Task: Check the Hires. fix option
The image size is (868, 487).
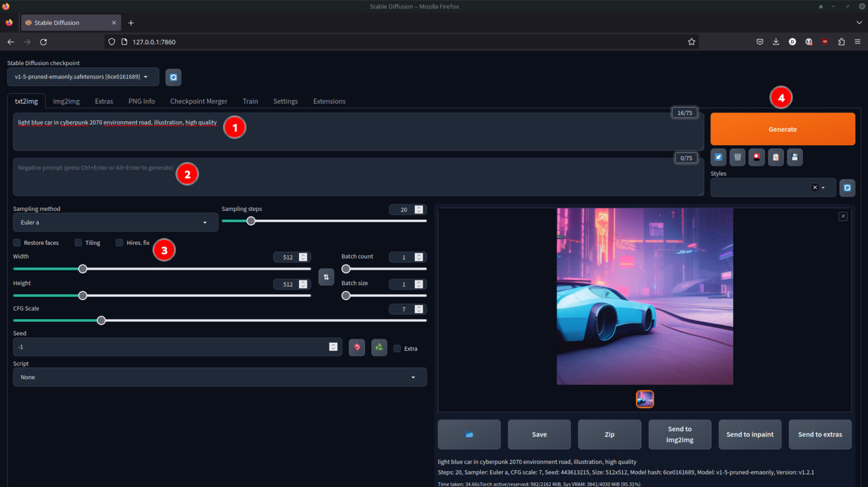Action: pos(119,243)
